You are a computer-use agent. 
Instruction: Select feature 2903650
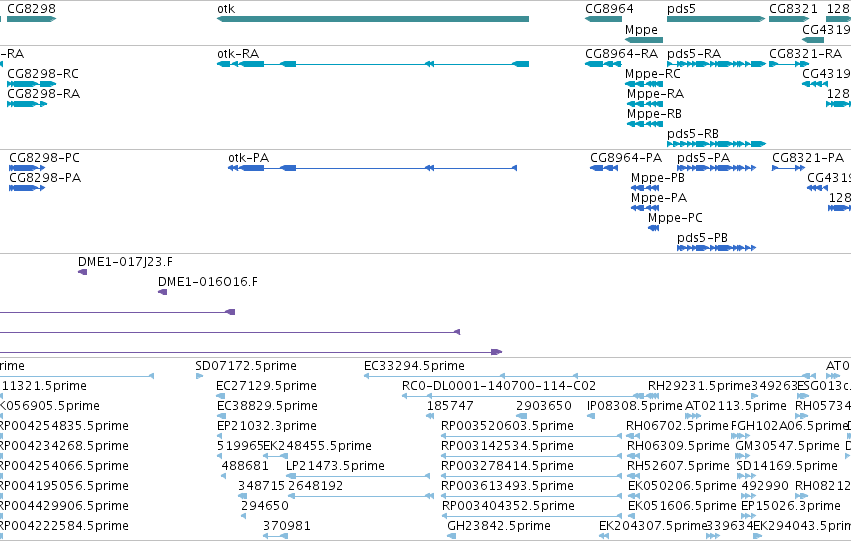tap(522, 416)
